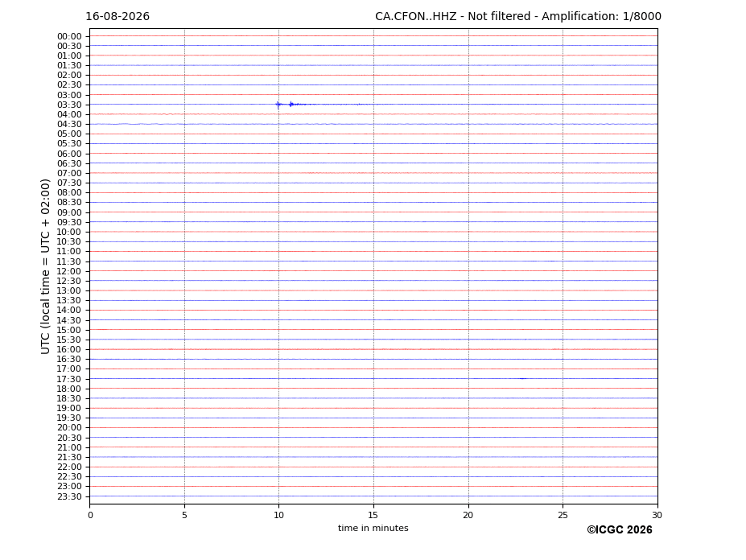
Task: Click the title CA.CFON..HHZ - Not filtered
Action: [452, 17]
